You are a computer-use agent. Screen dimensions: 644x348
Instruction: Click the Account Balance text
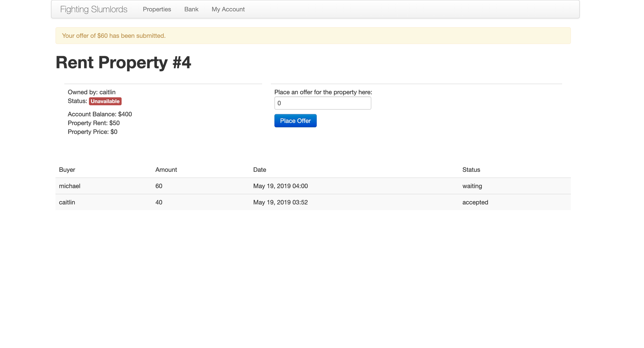[99, 114]
